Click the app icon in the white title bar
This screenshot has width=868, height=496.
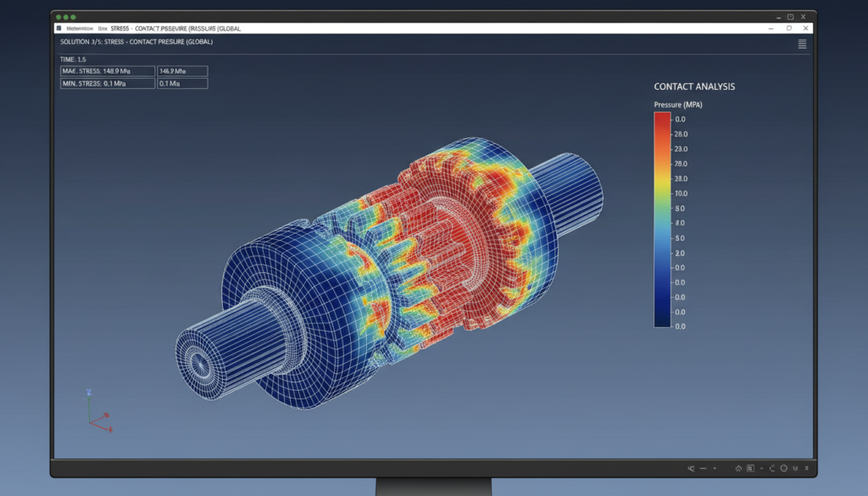point(58,28)
